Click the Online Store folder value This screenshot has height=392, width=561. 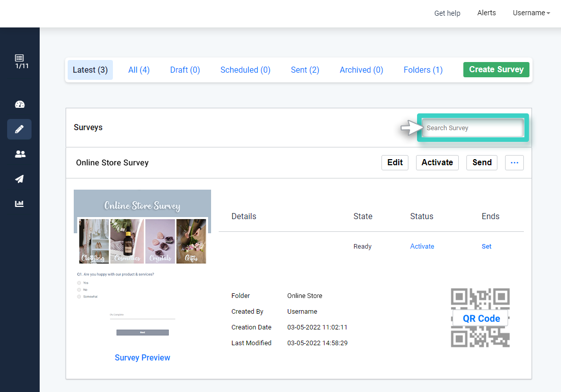pos(305,296)
